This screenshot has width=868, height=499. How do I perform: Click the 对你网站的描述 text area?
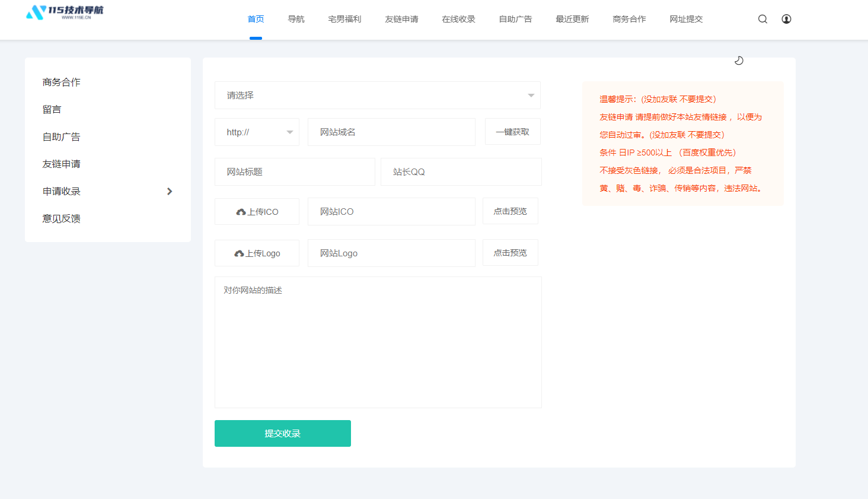(378, 342)
